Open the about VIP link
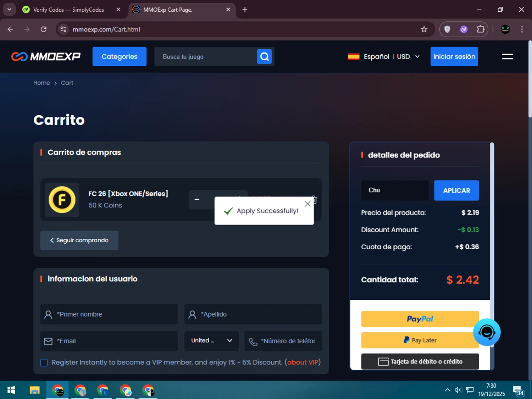The height and width of the screenshot is (399, 532). tap(303, 362)
